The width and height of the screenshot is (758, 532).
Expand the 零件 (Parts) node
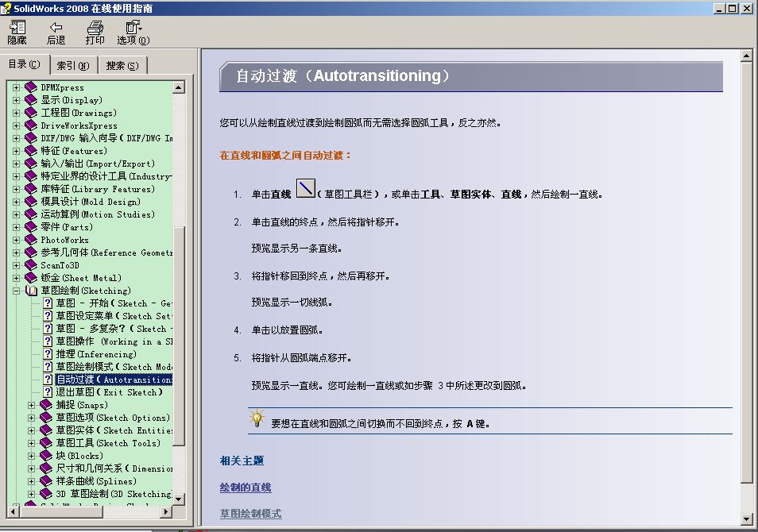[x=17, y=227]
